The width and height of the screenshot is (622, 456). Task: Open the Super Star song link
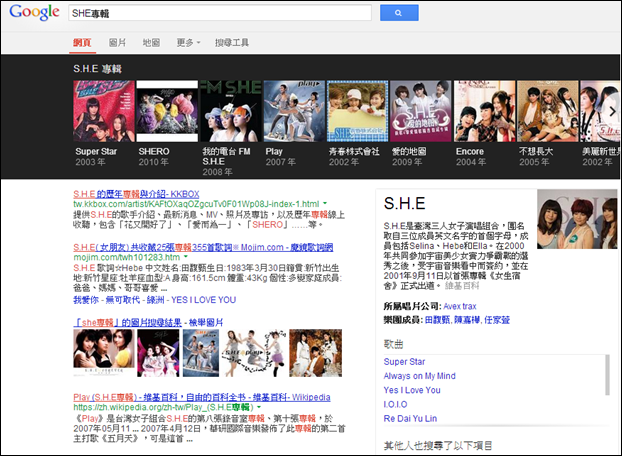click(404, 362)
